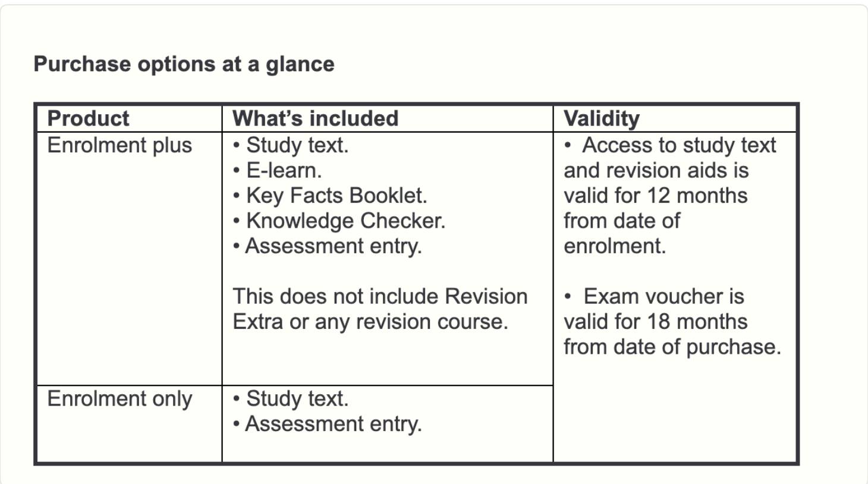Click 'Study text.' in the Enrolment only row

click(x=291, y=398)
